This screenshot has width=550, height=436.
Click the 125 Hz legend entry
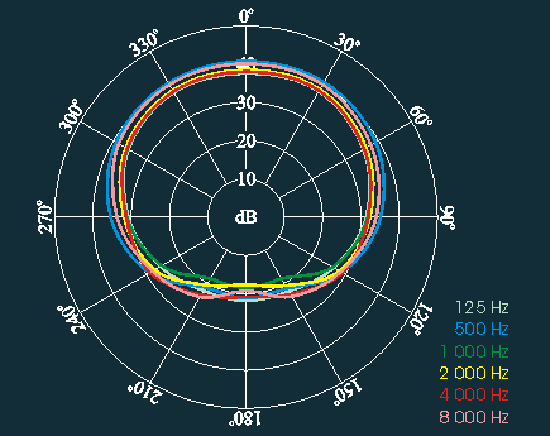click(482, 307)
